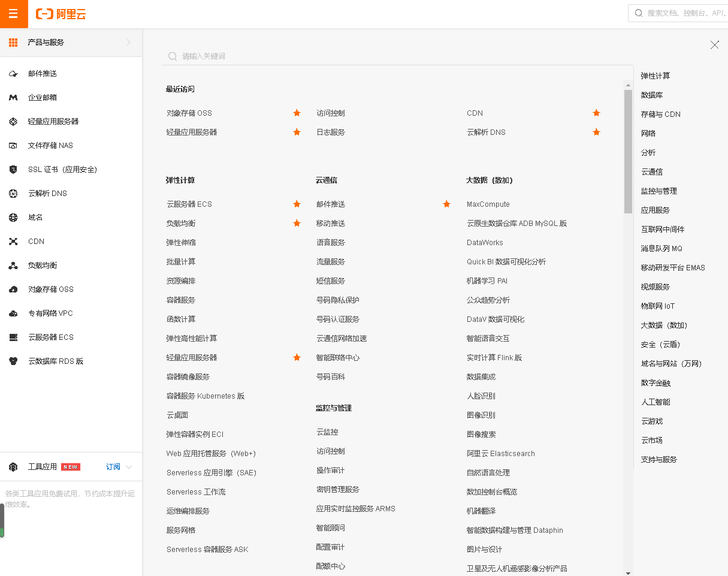
Task: Jump to 存储与 CDN category
Action: pyautogui.click(x=661, y=114)
